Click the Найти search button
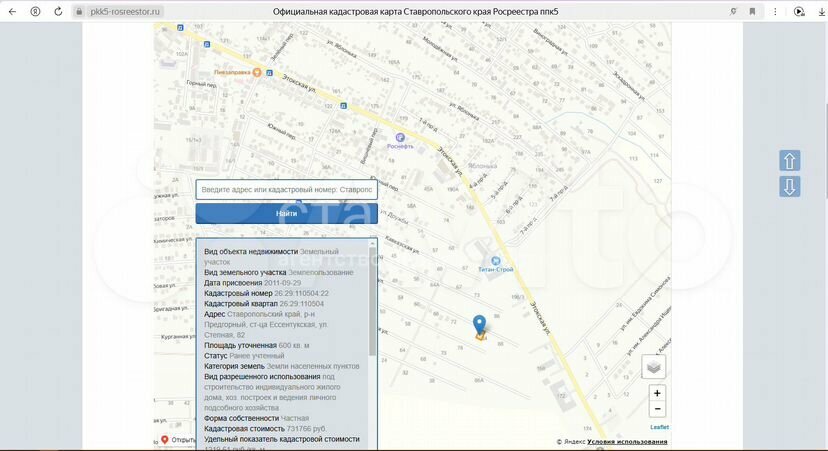 [286, 213]
